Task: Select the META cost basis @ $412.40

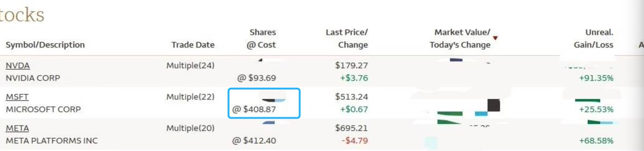Action: click(x=254, y=141)
